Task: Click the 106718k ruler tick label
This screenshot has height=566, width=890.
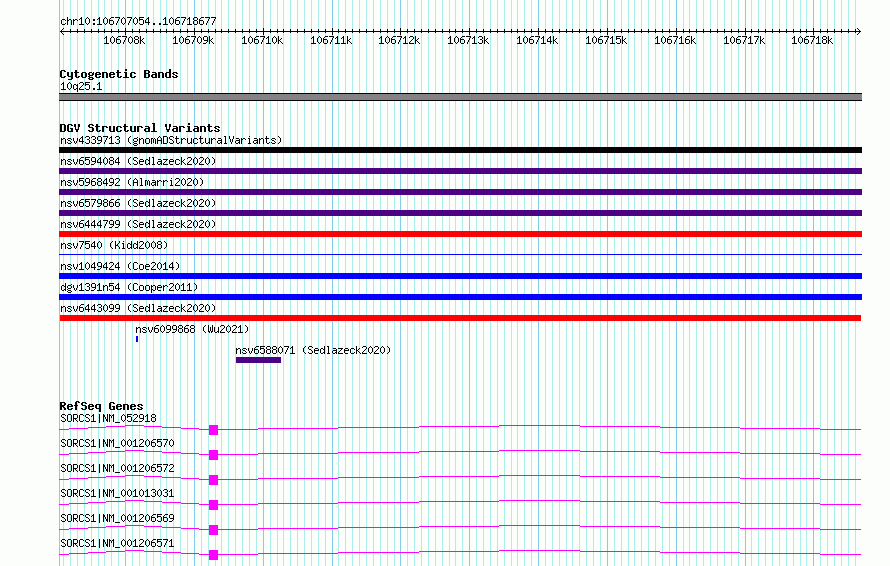Action: (x=812, y=40)
